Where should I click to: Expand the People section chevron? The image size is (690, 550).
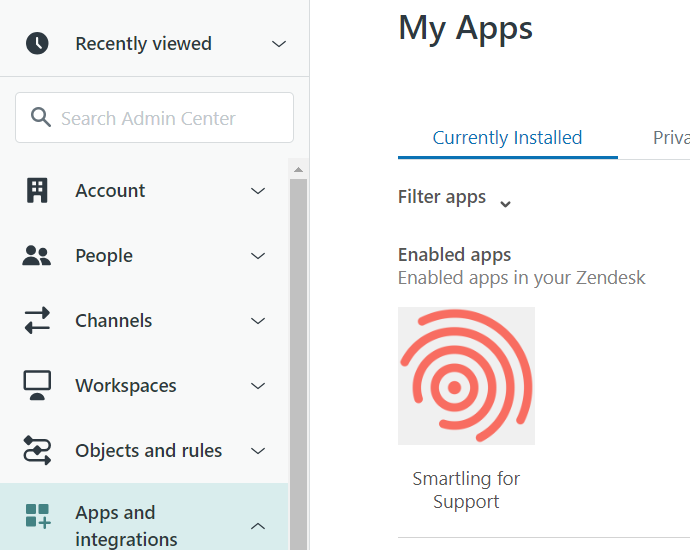[258, 256]
